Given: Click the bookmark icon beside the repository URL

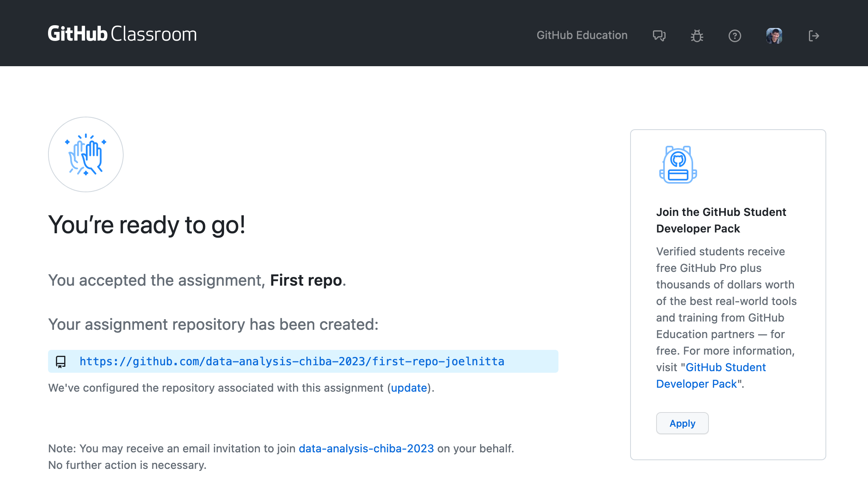Looking at the screenshot, I should click(61, 361).
